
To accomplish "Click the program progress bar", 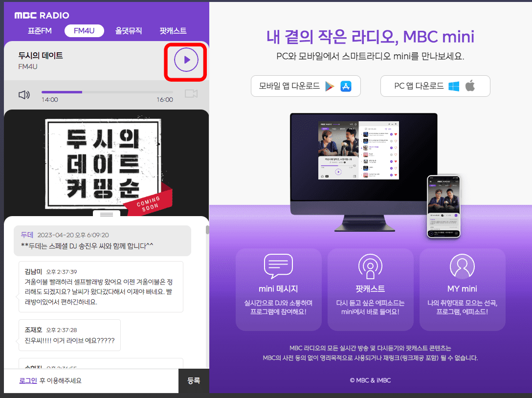I will [x=107, y=92].
